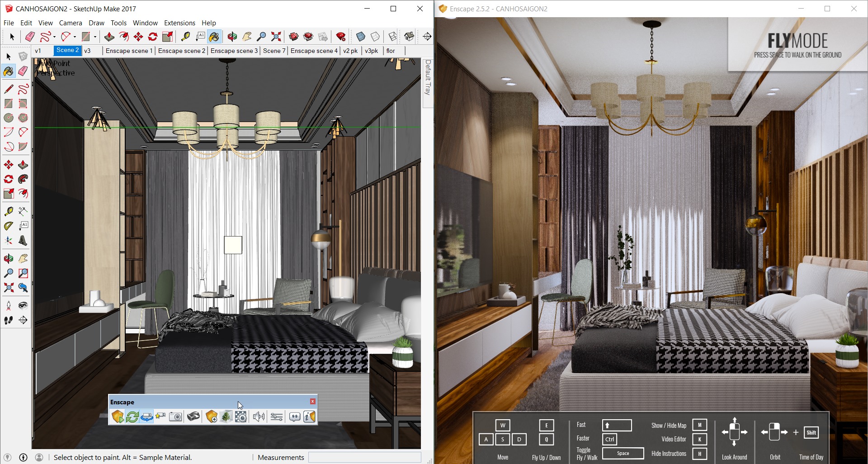Switch to the Enscape scene 3 tab
The height and width of the screenshot is (464, 868).
[234, 51]
